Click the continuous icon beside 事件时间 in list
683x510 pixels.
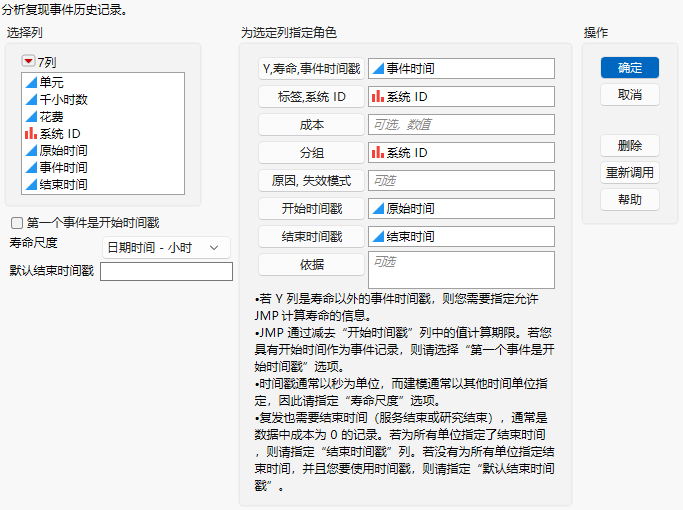coord(31,167)
